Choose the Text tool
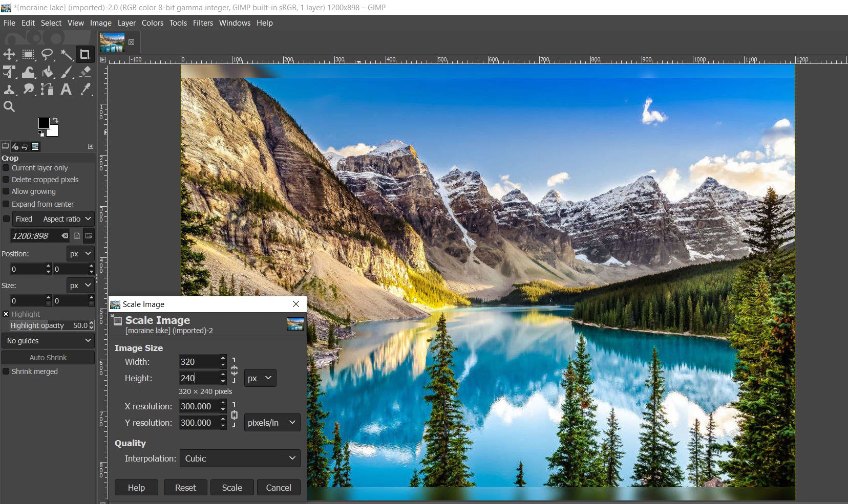 point(66,90)
